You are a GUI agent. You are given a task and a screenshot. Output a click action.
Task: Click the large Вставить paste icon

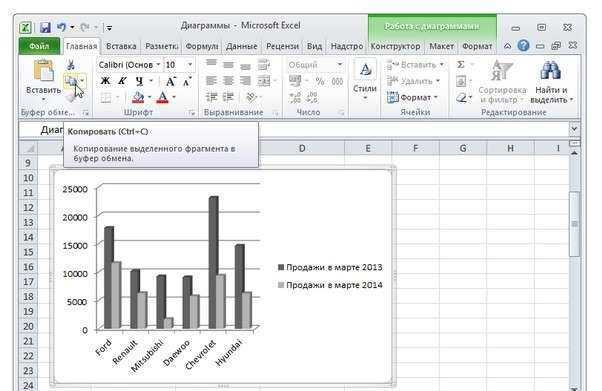[43, 71]
